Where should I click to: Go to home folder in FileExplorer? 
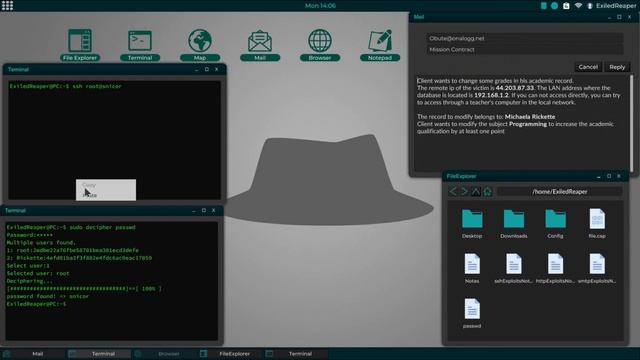488,191
